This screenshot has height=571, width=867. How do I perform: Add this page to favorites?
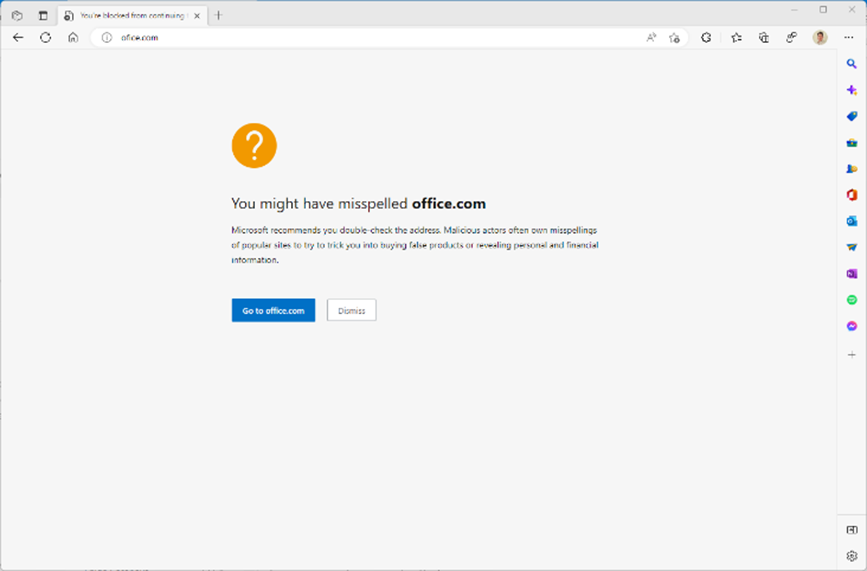pyautogui.click(x=674, y=38)
